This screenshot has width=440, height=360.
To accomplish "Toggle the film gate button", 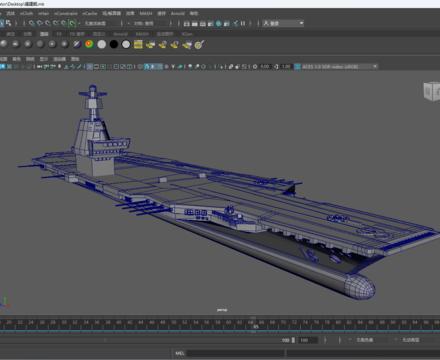I will pyautogui.click(x=96, y=67).
